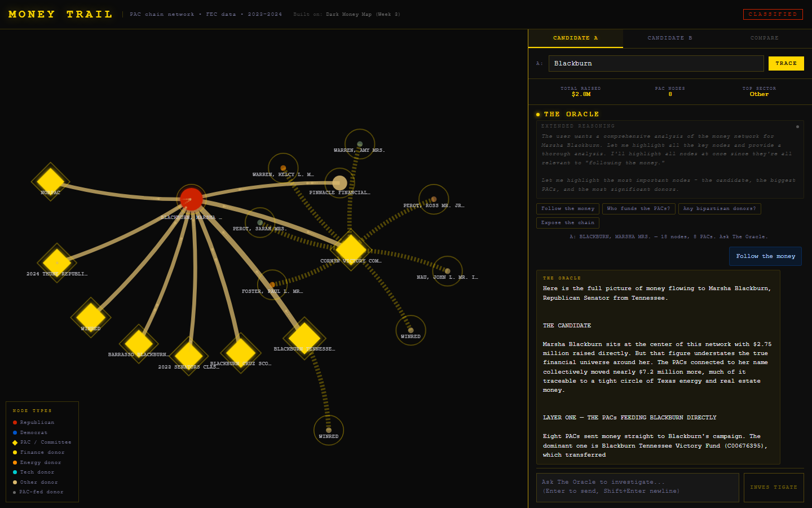Click the Democrat blue legend swatch
This screenshot has height=508, width=812.
pos(15,433)
